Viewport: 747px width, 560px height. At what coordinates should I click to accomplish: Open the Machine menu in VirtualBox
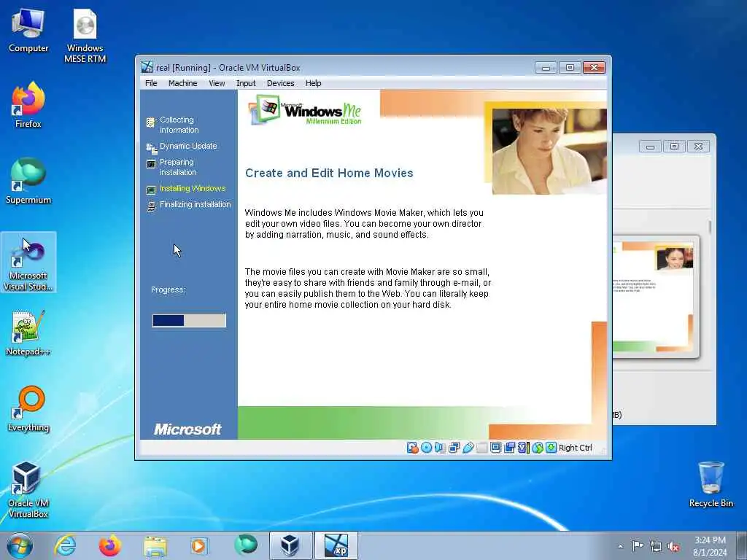[183, 83]
